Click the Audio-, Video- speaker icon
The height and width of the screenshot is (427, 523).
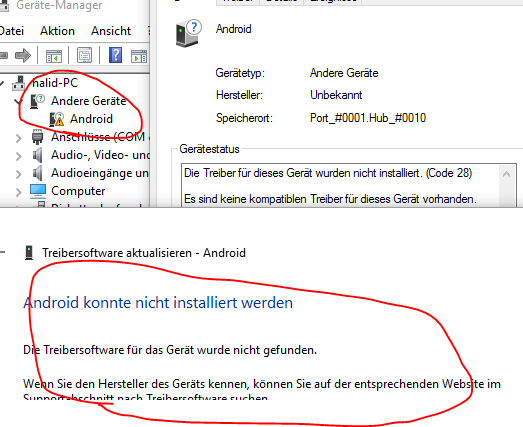click(38, 155)
